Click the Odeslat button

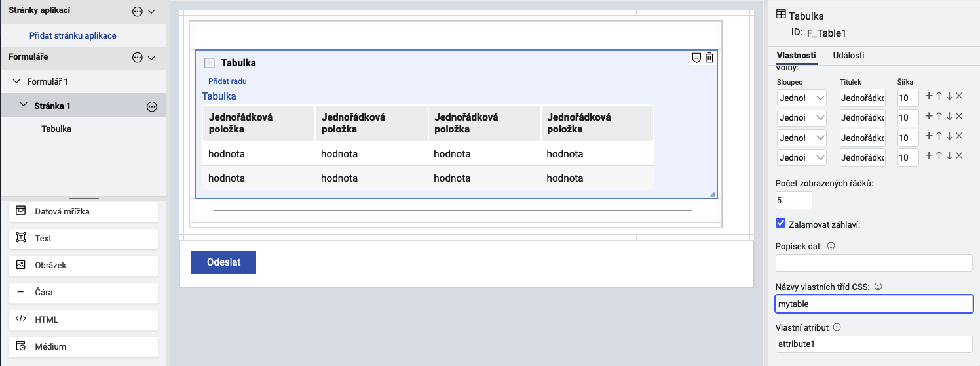coord(223,262)
